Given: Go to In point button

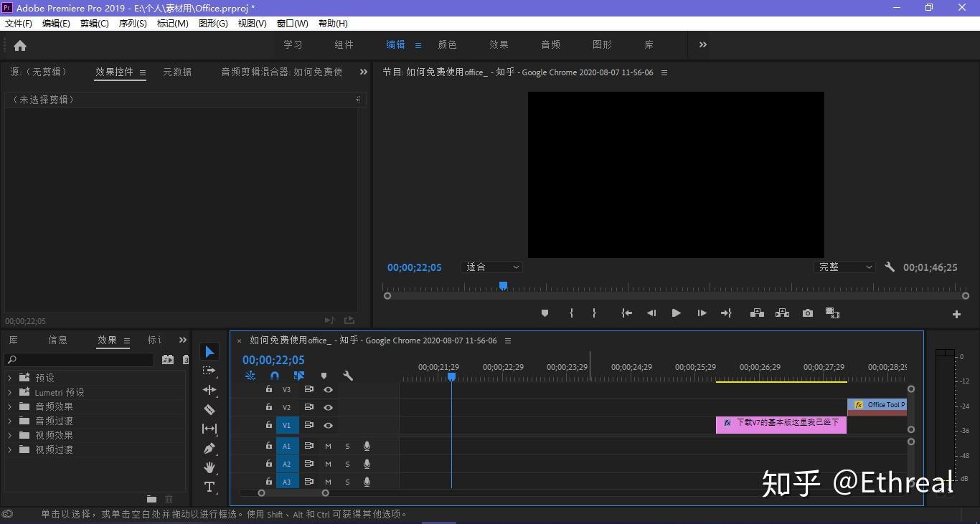Looking at the screenshot, I should (626, 313).
